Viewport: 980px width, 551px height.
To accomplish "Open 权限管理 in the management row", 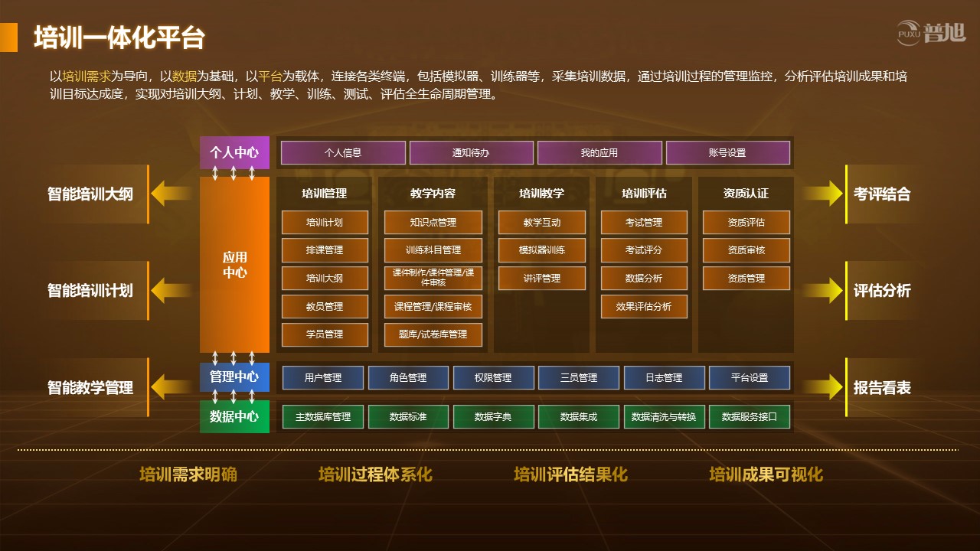I will (x=492, y=378).
